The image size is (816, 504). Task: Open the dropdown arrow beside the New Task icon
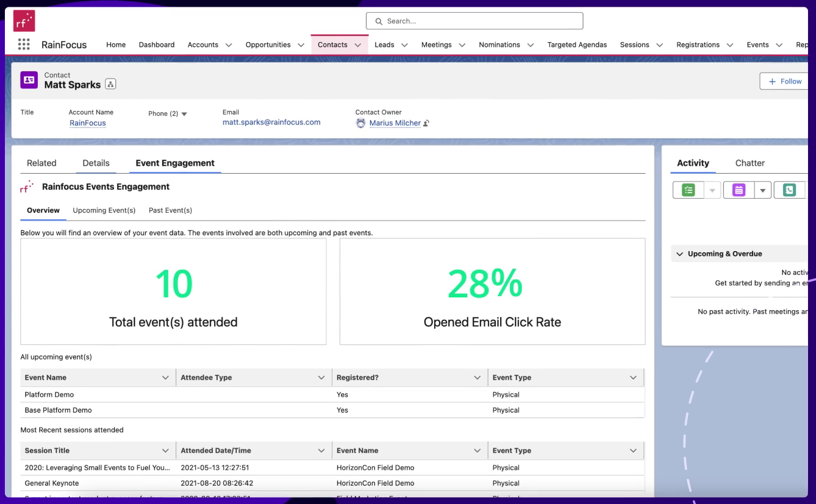tap(712, 190)
